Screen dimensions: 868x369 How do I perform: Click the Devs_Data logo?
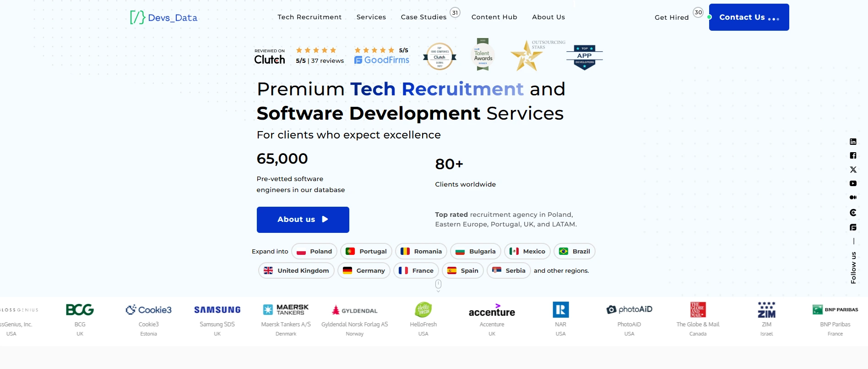[x=163, y=17]
